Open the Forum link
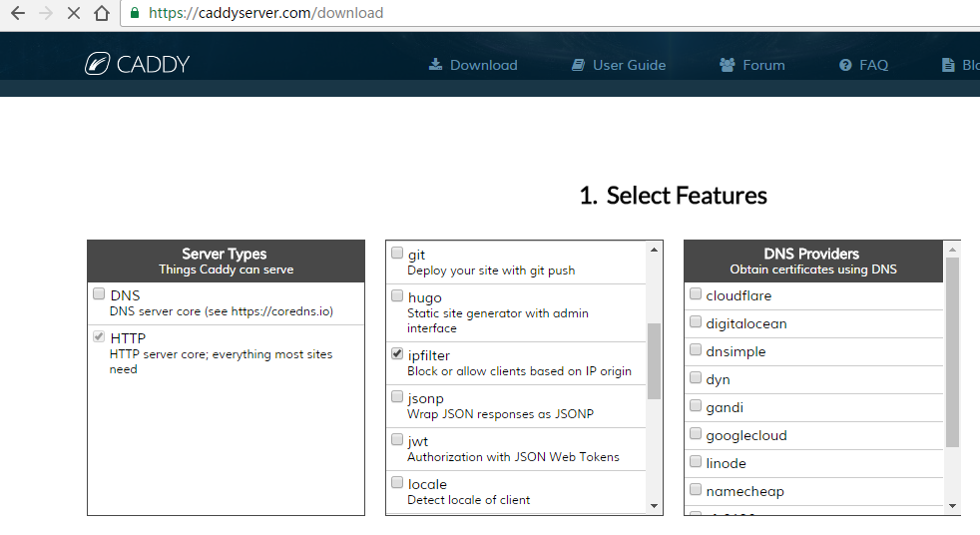Image resolution: width=980 pixels, height=535 pixels. coord(763,65)
